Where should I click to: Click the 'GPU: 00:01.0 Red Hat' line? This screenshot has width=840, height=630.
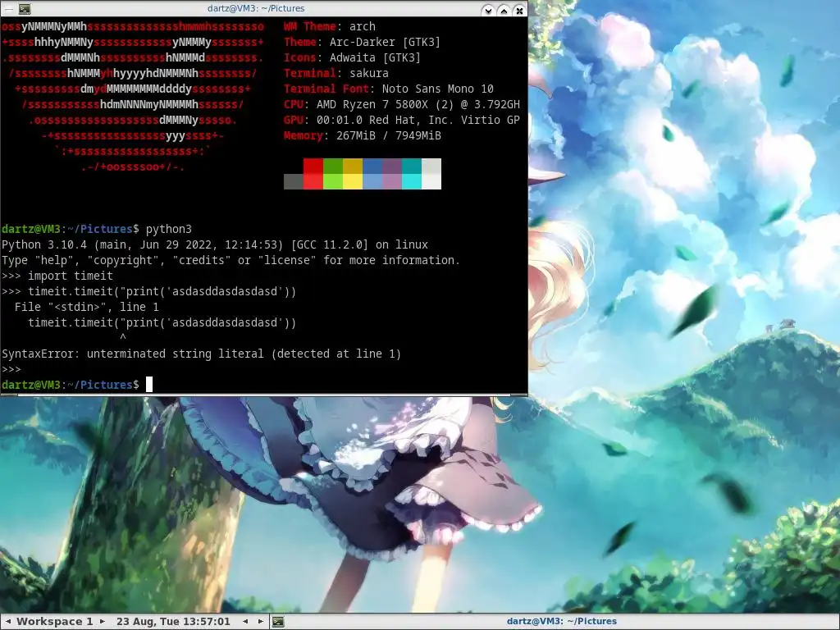point(402,120)
